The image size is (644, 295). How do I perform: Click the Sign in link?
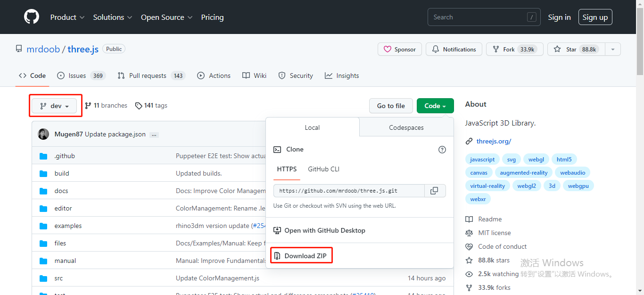pos(559,17)
